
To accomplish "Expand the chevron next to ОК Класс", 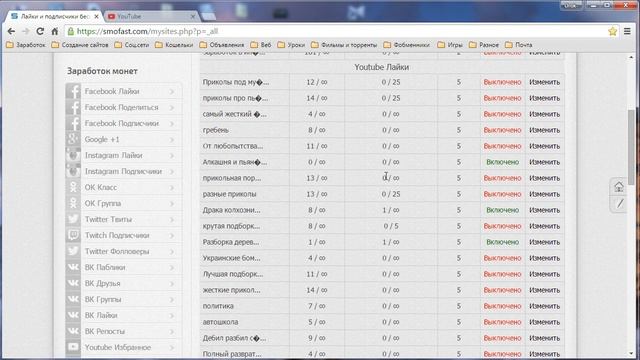I will [172, 187].
